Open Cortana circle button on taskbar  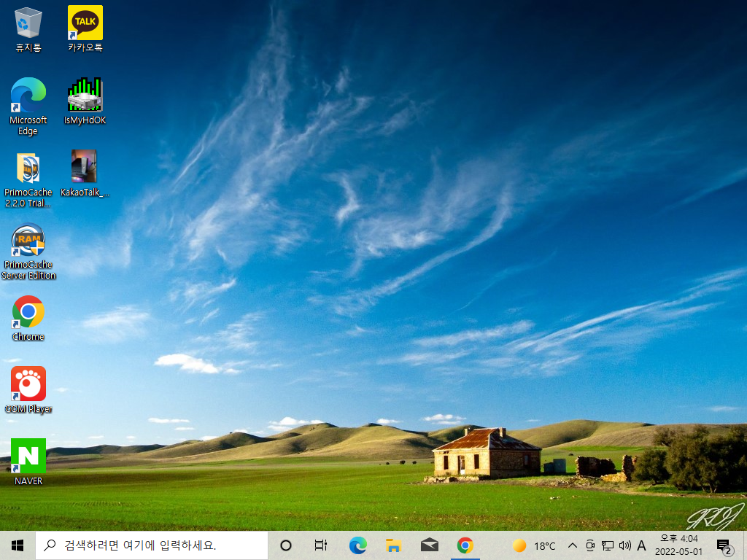point(286,545)
